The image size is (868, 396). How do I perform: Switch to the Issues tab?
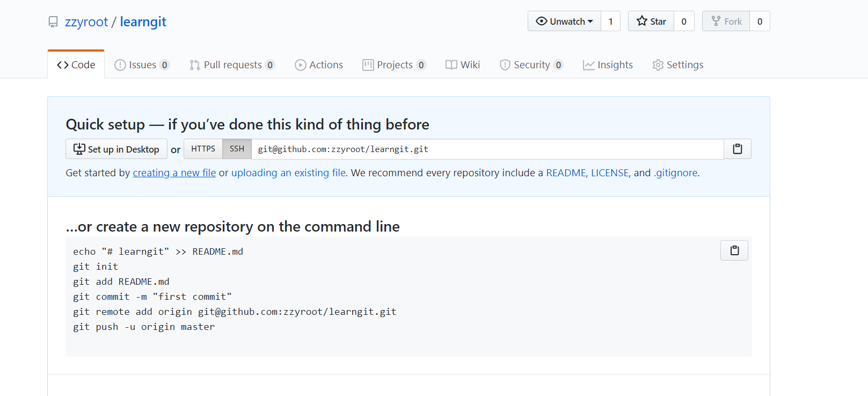coord(142,64)
